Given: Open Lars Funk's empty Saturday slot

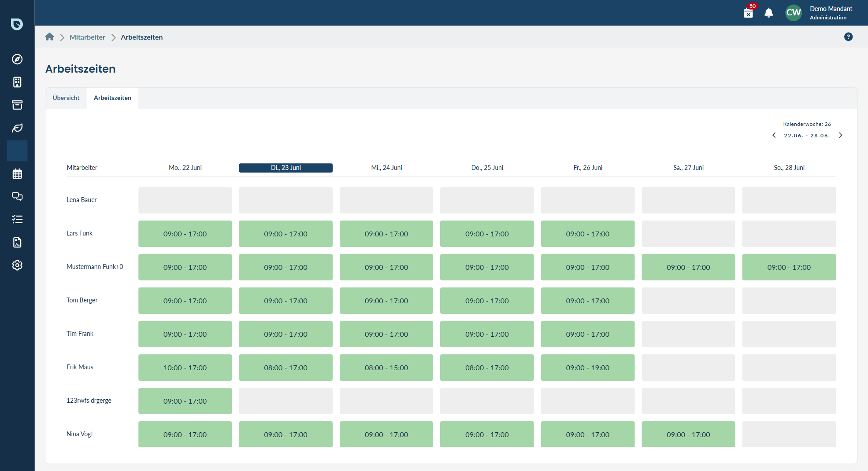Looking at the screenshot, I should click(688, 234).
